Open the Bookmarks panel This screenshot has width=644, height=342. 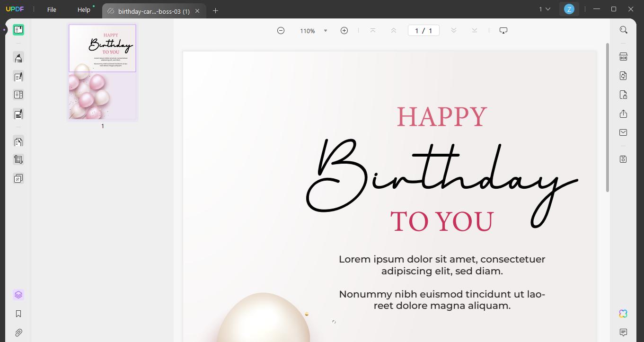tap(18, 314)
